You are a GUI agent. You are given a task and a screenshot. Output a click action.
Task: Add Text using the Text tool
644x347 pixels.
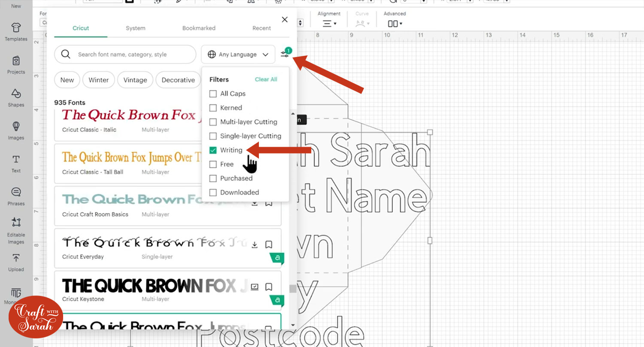click(16, 163)
